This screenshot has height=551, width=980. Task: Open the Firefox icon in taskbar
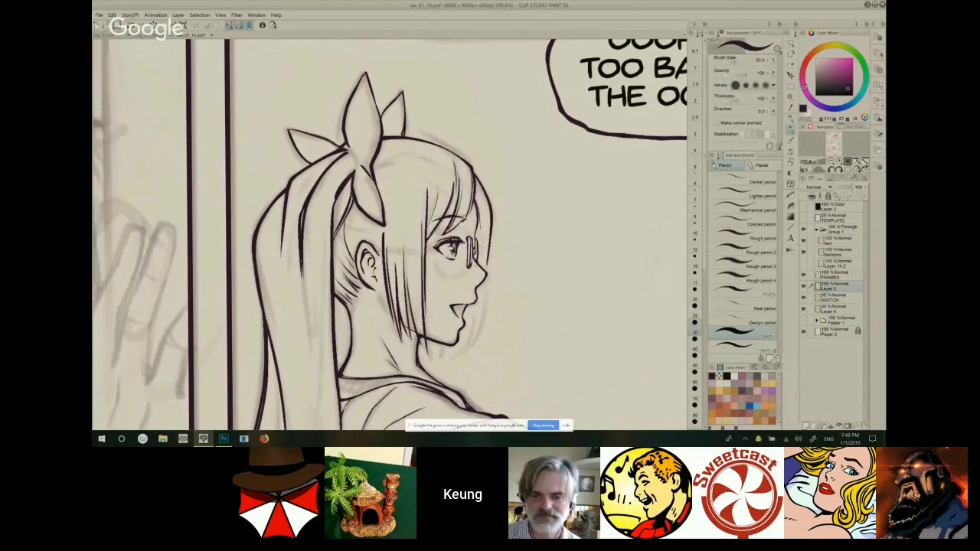click(x=264, y=439)
